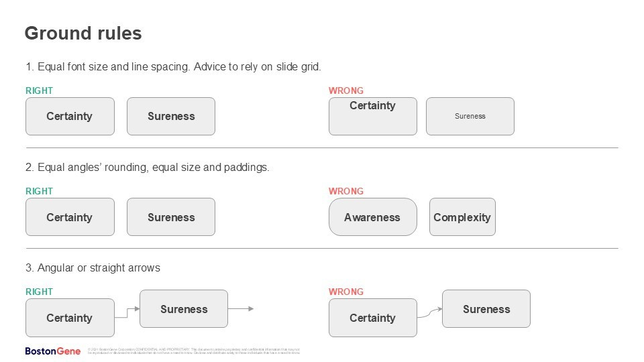Viewport: 644px width, 362px height.
Task: Select the Certainty box under rule 1 RIGHT
Action: pyautogui.click(x=70, y=116)
